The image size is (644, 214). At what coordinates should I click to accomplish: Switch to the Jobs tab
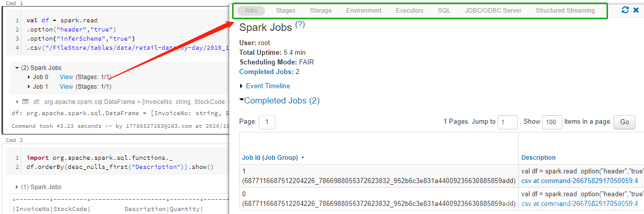[x=251, y=11]
